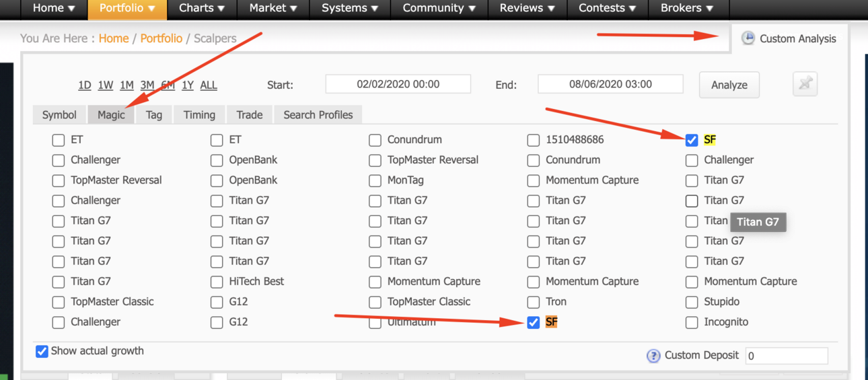Click the Analyze button
The height and width of the screenshot is (380, 868).
729,85
